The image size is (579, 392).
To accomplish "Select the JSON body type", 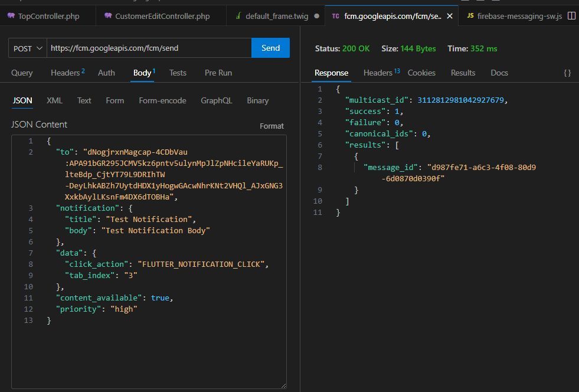I will (22, 100).
